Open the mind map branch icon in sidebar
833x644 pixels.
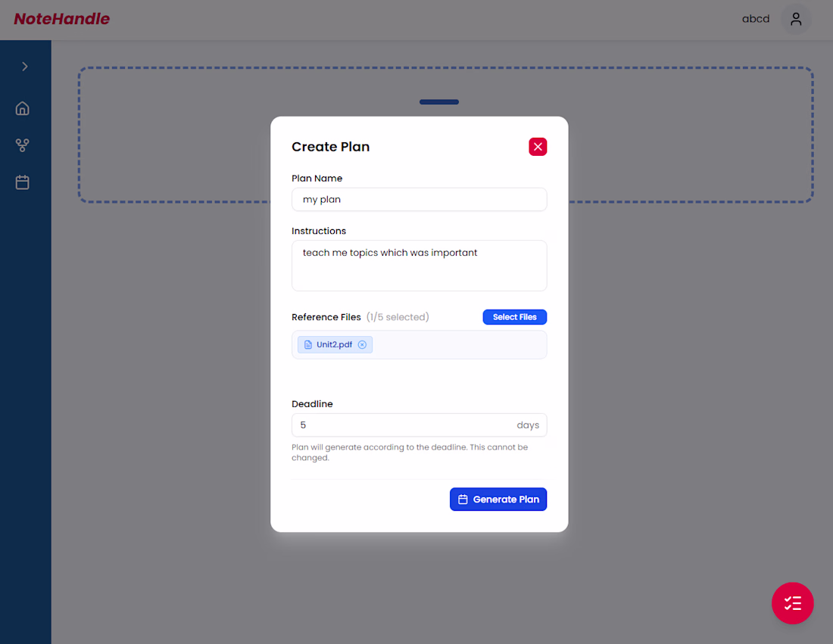point(22,145)
